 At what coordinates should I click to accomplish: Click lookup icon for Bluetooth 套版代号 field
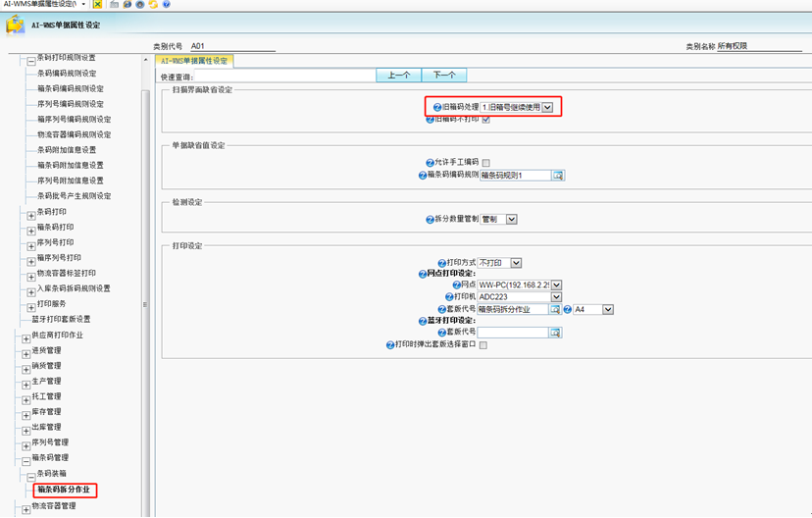pyautogui.click(x=555, y=333)
